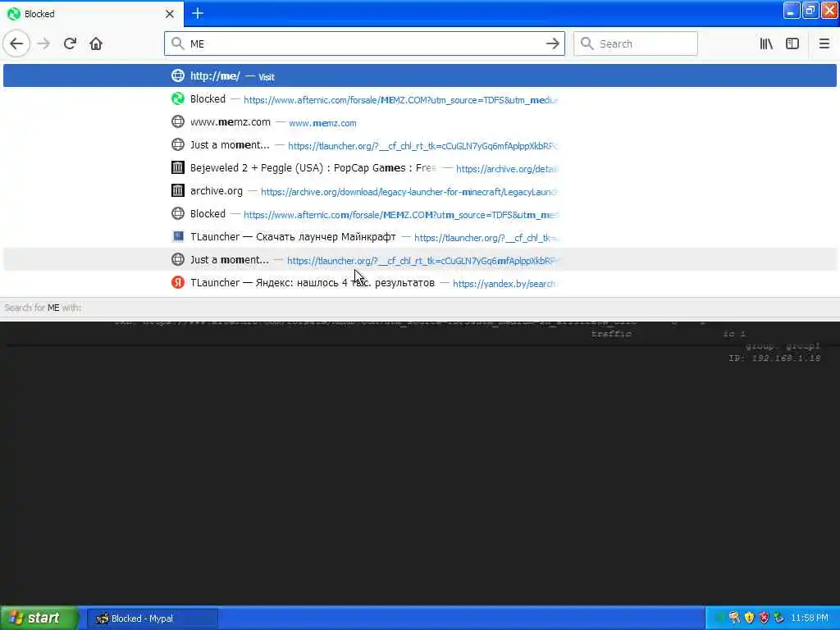
Task: Open the Windows start menu
Action: (39, 619)
